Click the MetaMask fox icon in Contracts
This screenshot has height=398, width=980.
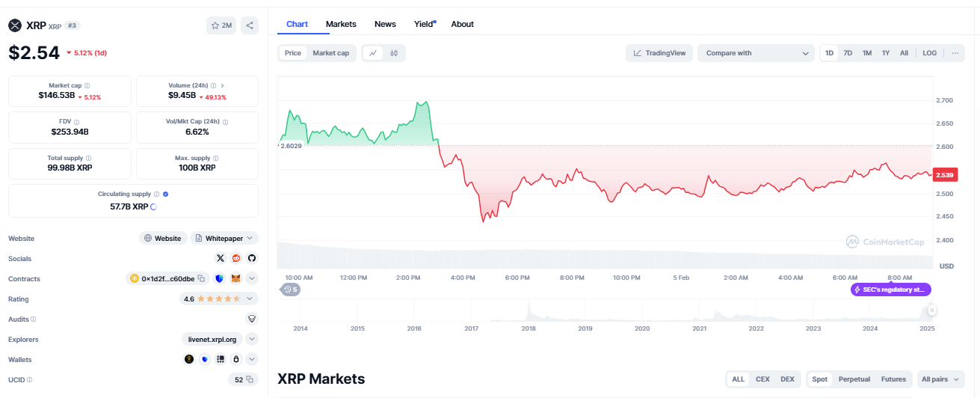[x=235, y=278]
